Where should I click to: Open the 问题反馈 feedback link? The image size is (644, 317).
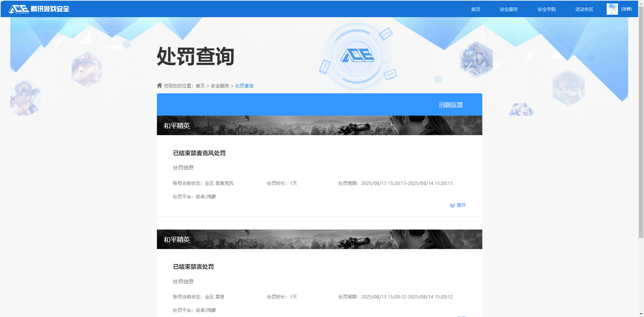(450, 104)
